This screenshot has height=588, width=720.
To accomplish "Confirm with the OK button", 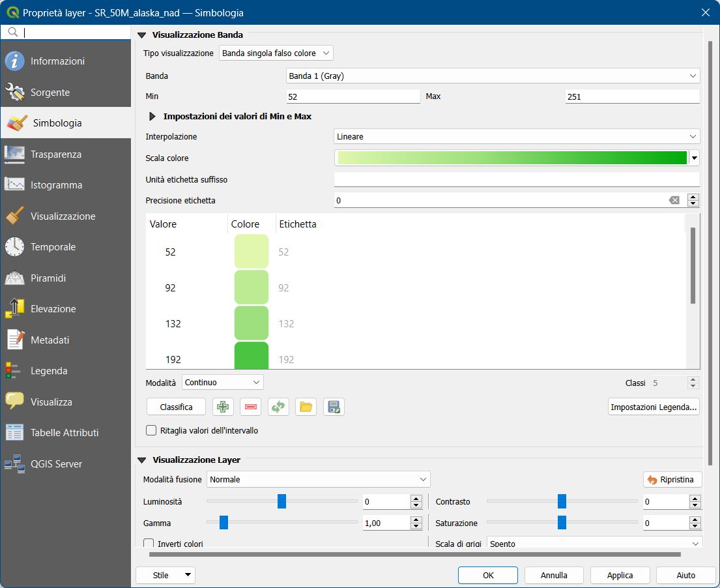I will [x=488, y=575].
